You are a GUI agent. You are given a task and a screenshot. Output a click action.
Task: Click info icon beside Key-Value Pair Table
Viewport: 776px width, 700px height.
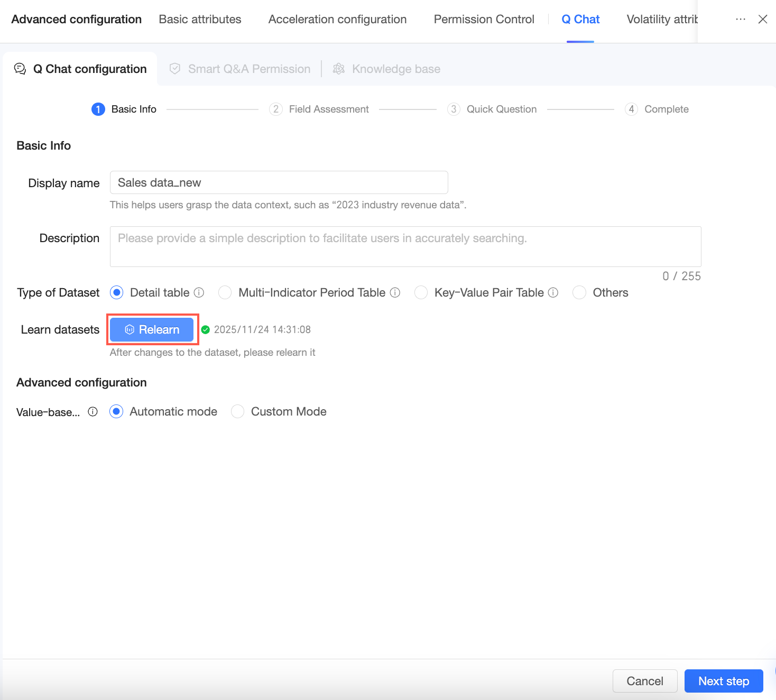tap(553, 292)
